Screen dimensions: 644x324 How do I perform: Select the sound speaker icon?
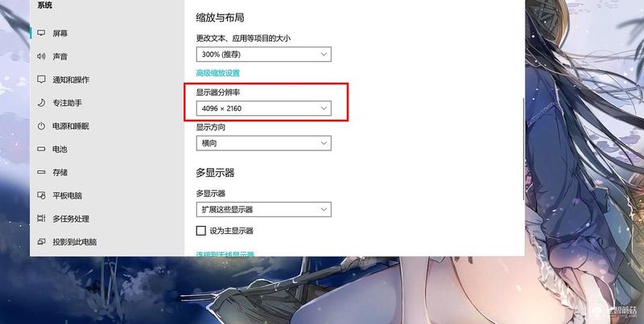tap(41, 56)
